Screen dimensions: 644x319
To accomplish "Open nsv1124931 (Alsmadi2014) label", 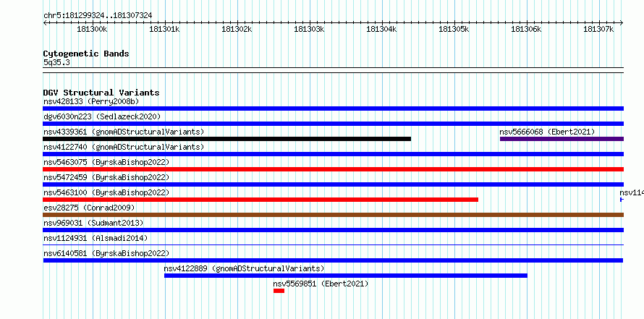I will coord(96,238).
